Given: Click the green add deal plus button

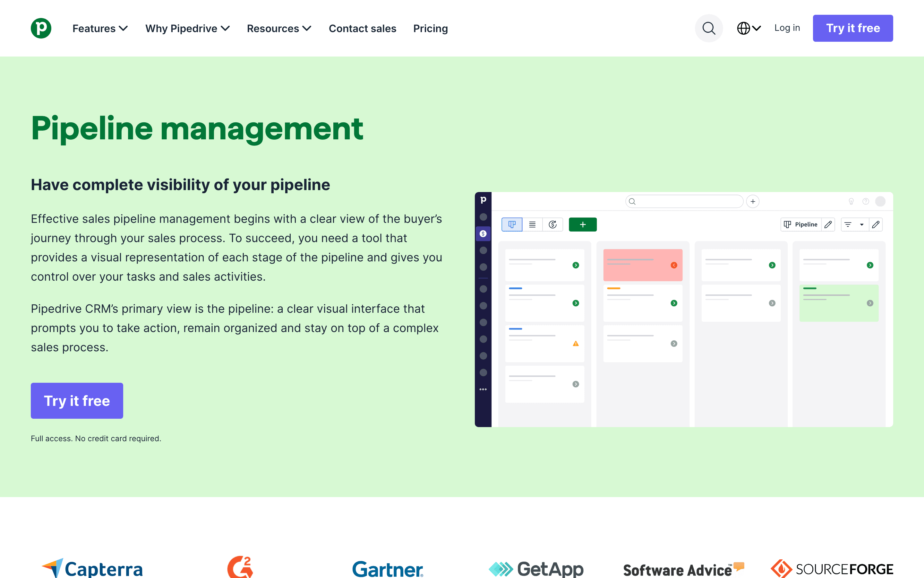Looking at the screenshot, I should pos(583,224).
